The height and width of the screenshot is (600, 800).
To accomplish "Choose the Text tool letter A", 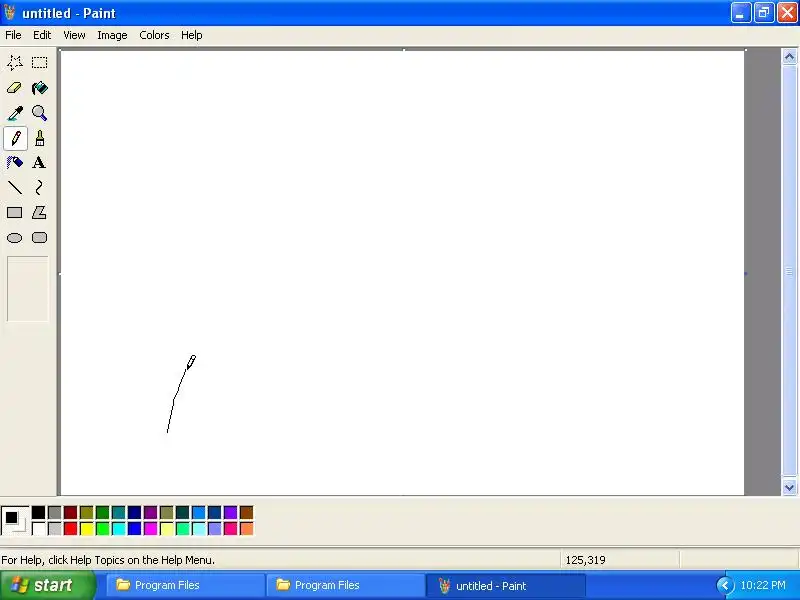I will pyautogui.click(x=39, y=163).
